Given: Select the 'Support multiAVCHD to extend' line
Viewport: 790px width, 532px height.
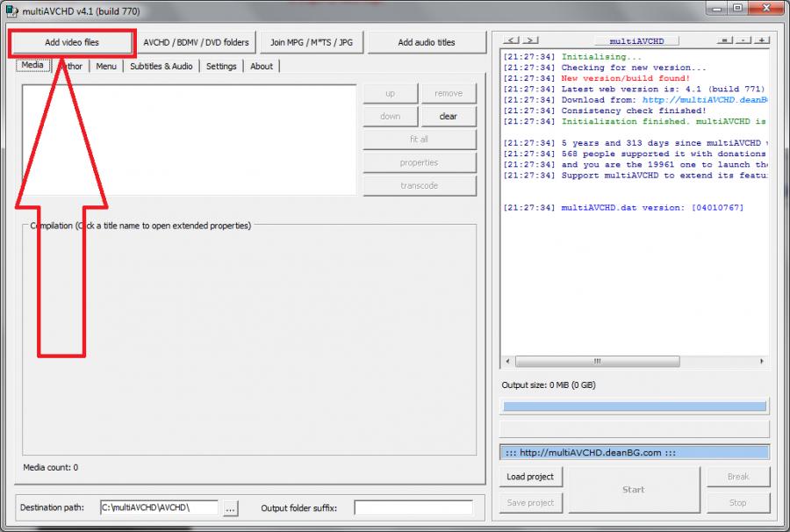Looking at the screenshot, I should point(635,176).
